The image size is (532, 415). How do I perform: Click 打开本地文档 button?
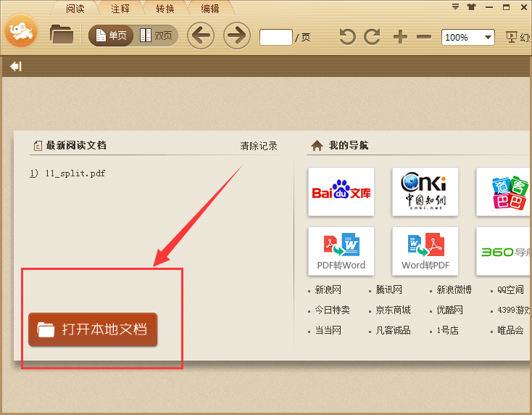click(x=93, y=329)
